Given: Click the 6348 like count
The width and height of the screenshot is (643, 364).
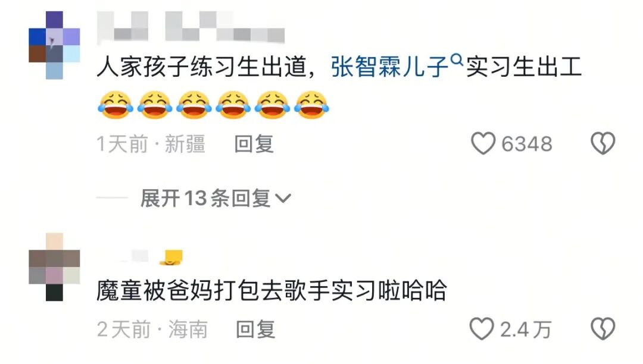Looking at the screenshot, I should pyautogui.click(x=527, y=144).
